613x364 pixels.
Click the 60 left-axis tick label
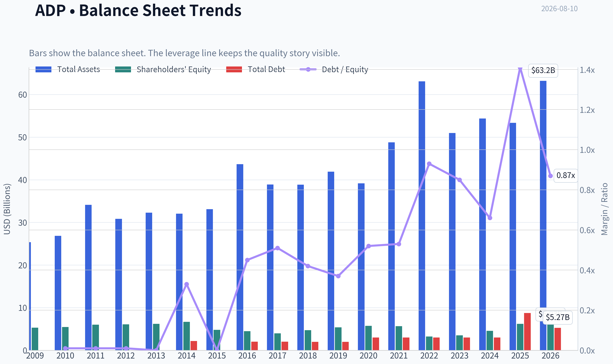[x=23, y=95]
